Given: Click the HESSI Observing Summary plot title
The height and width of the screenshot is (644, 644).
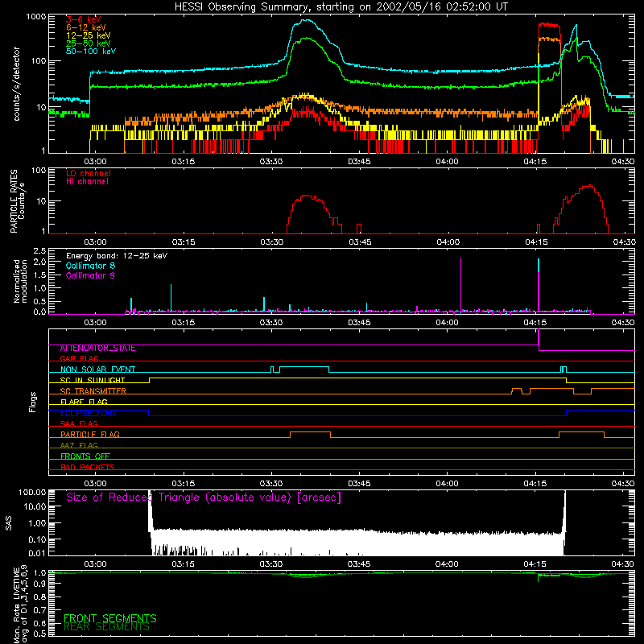Looking at the screenshot, I should pos(341,7).
